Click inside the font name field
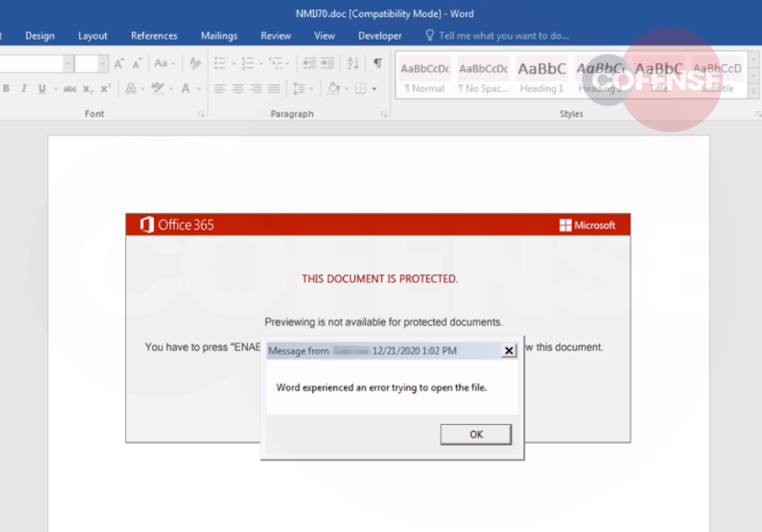The width and height of the screenshot is (762, 532). (31, 64)
